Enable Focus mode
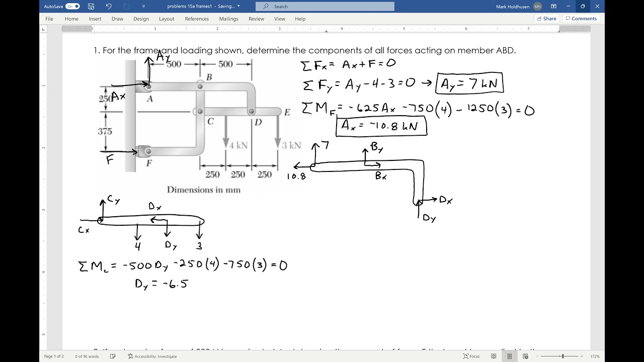The width and height of the screenshot is (644, 362). click(471, 356)
